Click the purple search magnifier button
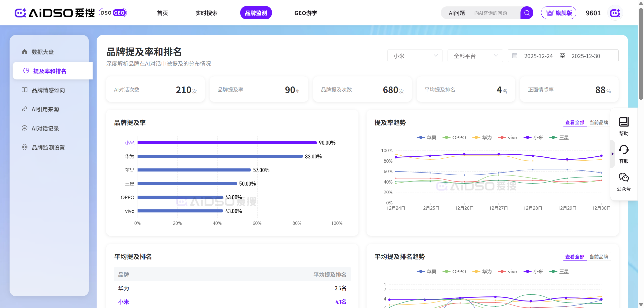The height and width of the screenshot is (308, 644). (527, 13)
